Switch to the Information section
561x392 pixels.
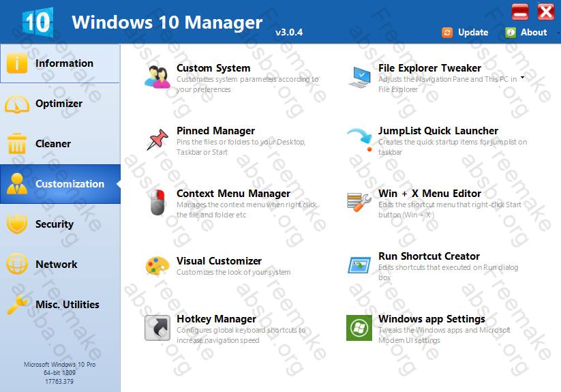click(60, 63)
